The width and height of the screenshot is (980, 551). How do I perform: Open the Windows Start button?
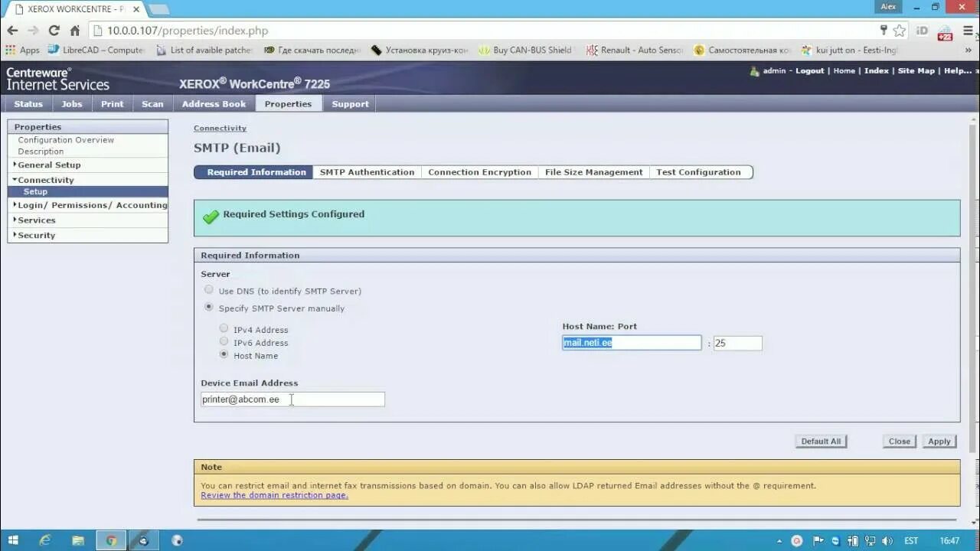(x=13, y=540)
